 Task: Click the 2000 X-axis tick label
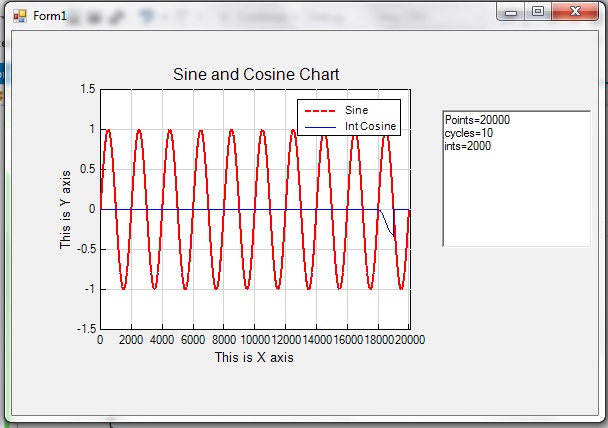(131, 340)
